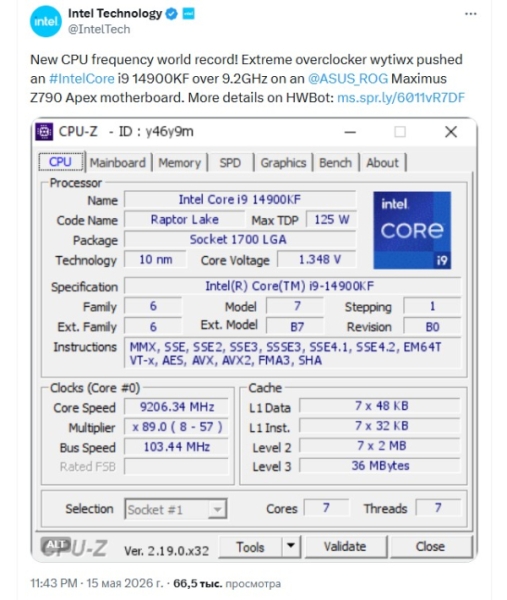
Task: Click the Instructions list field
Action: tap(293, 354)
